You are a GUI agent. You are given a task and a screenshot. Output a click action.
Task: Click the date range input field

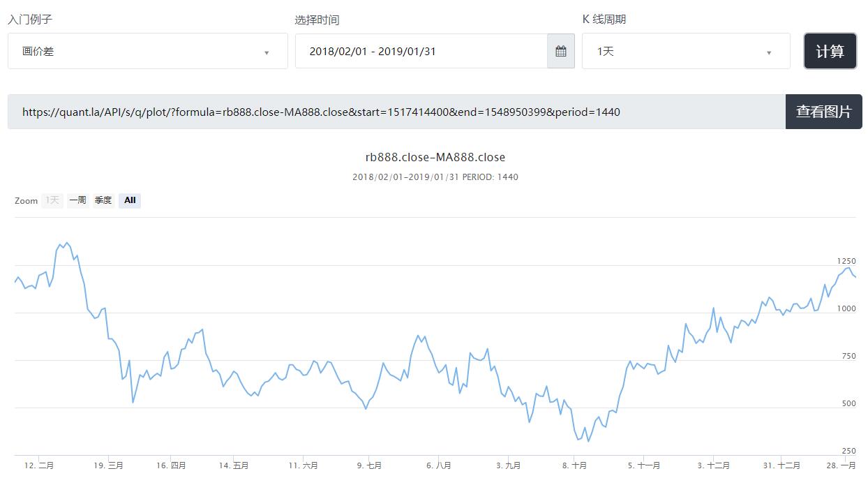tap(421, 51)
